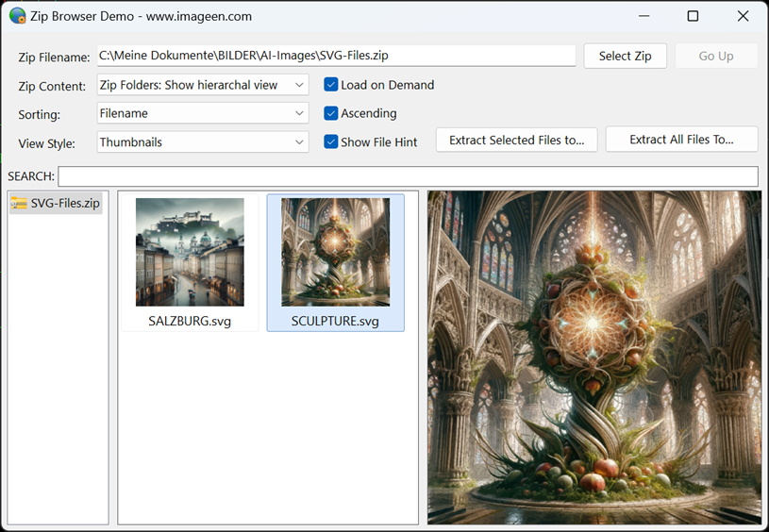769x532 pixels.
Task: Open the Zip Content dropdown
Action: (203, 85)
